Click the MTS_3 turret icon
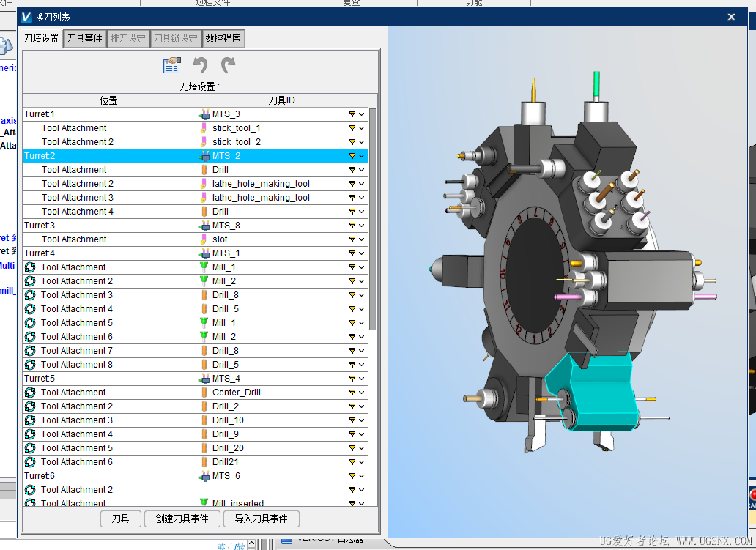This screenshot has width=756, height=550. tap(204, 114)
